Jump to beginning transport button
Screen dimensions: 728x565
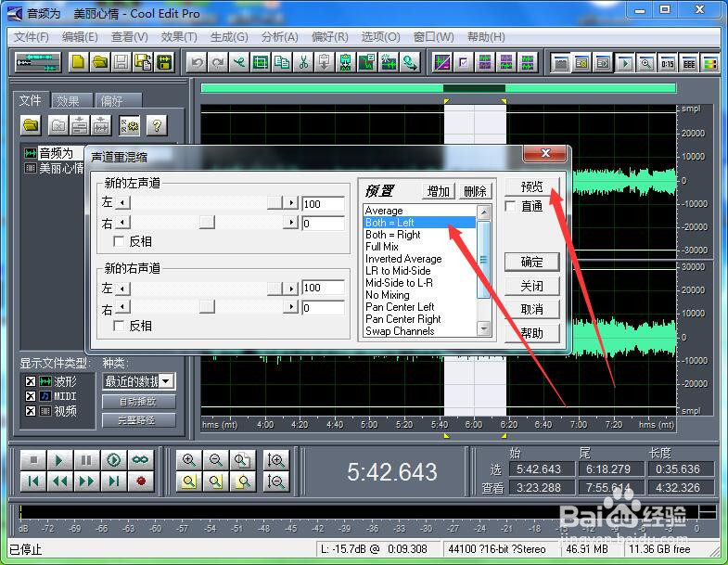click(33, 481)
